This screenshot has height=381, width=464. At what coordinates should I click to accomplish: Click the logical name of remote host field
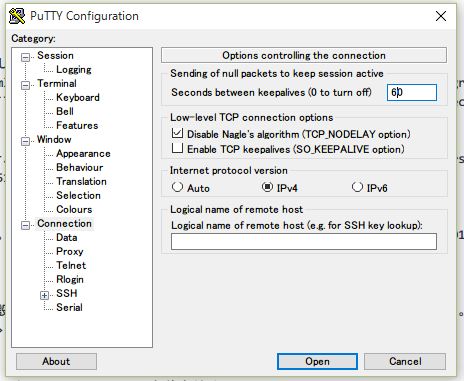(x=304, y=242)
